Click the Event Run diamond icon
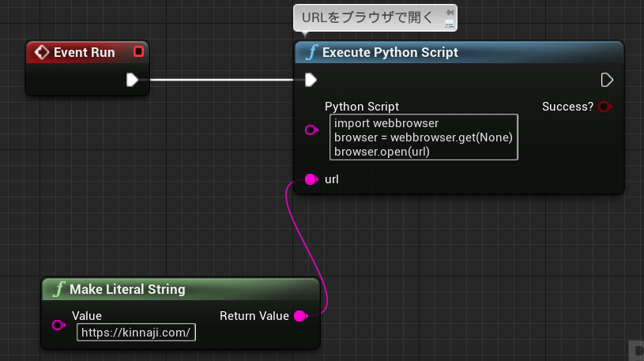The width and height of the screenshot is (644, 361). pos(41,52)
